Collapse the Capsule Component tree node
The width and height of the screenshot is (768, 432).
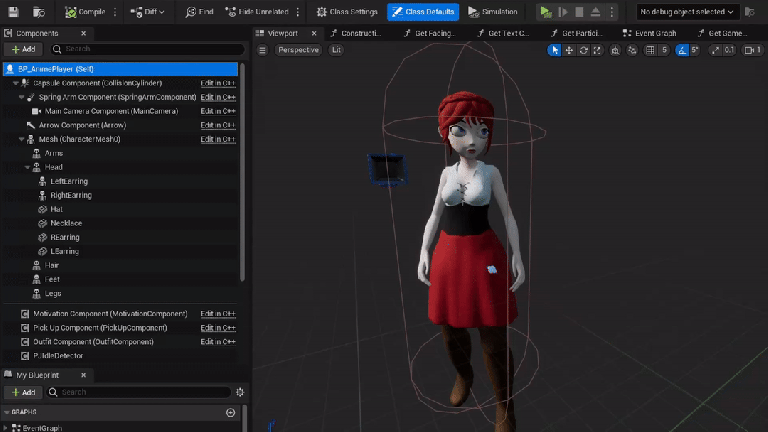coord(15,83)
